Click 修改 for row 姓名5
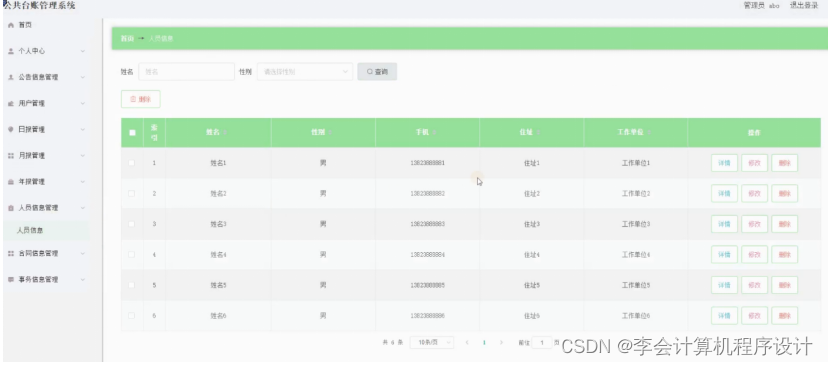 [x=754, y=285]
